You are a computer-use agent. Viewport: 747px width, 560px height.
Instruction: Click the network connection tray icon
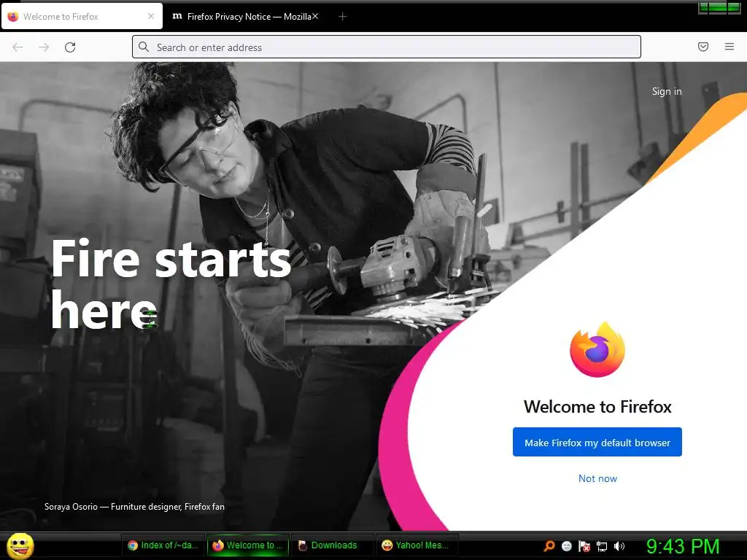coord(602,546)
